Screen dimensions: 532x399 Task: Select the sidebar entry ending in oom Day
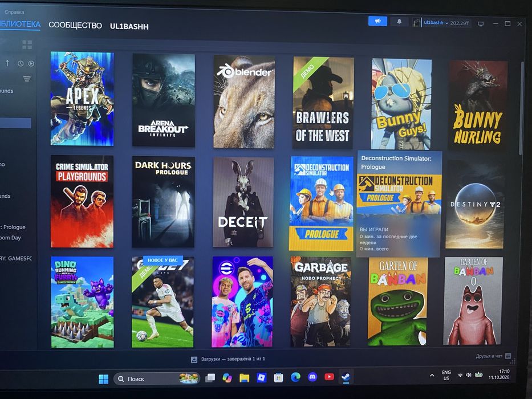11,238
